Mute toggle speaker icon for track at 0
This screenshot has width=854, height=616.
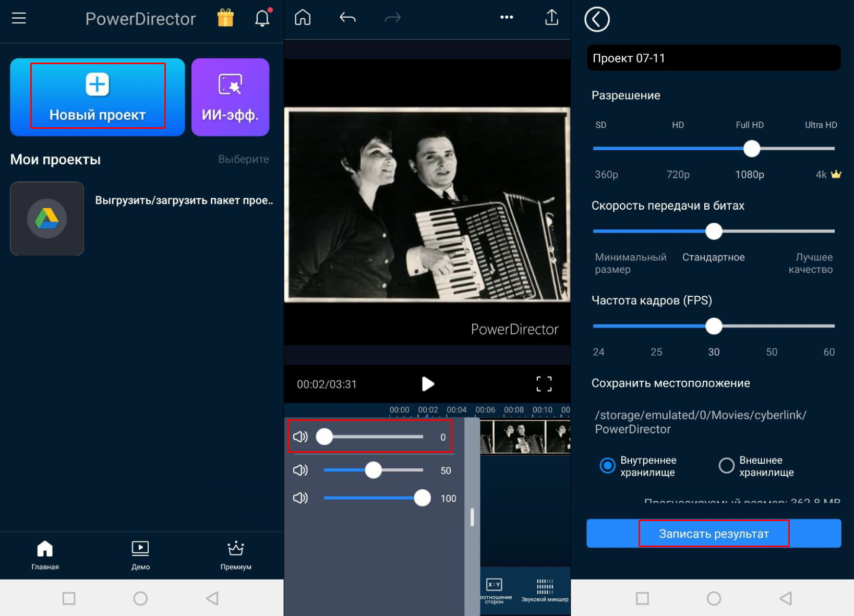tap(300, 437)
